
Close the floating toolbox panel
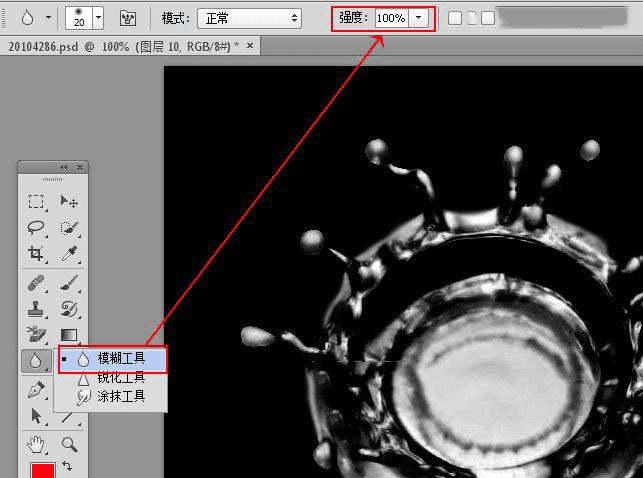80,167
